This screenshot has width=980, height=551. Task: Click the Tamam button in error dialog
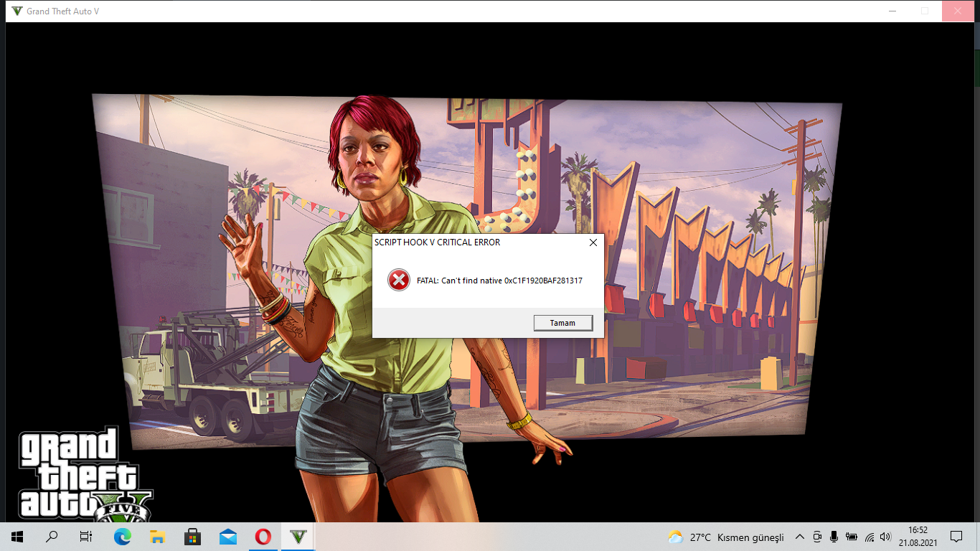(x=563, y=323)
